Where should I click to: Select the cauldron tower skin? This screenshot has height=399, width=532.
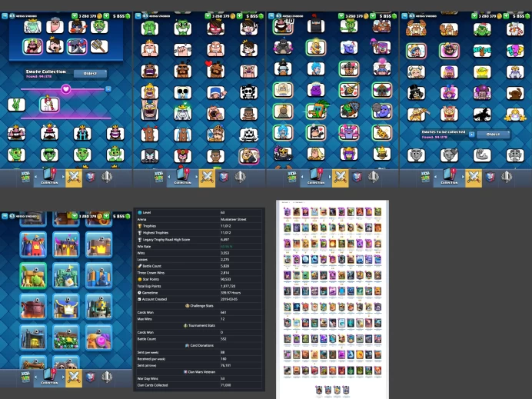(x=33, y=307)
